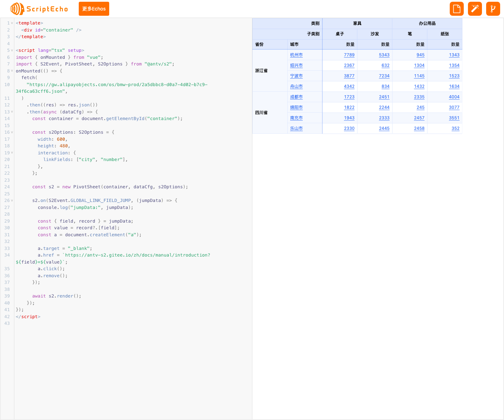Open the 杭州市 city link
The height and width of the screenshot is (420, 504).
tap(296, 55)
